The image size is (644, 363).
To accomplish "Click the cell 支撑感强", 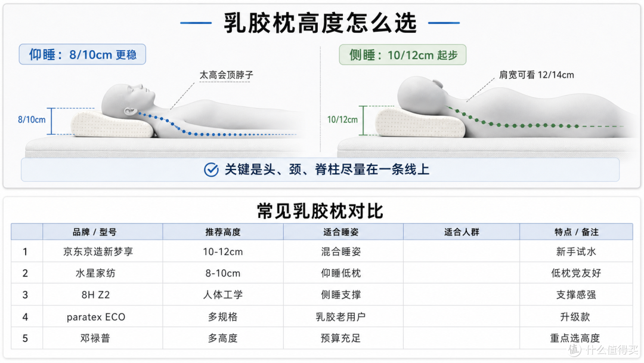I will coord(576,295).
